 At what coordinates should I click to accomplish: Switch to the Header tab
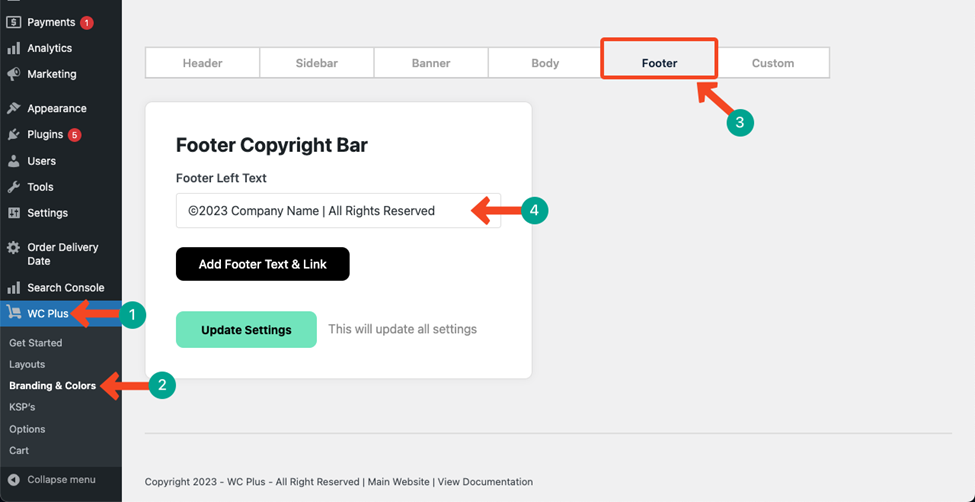pos(202,63)
